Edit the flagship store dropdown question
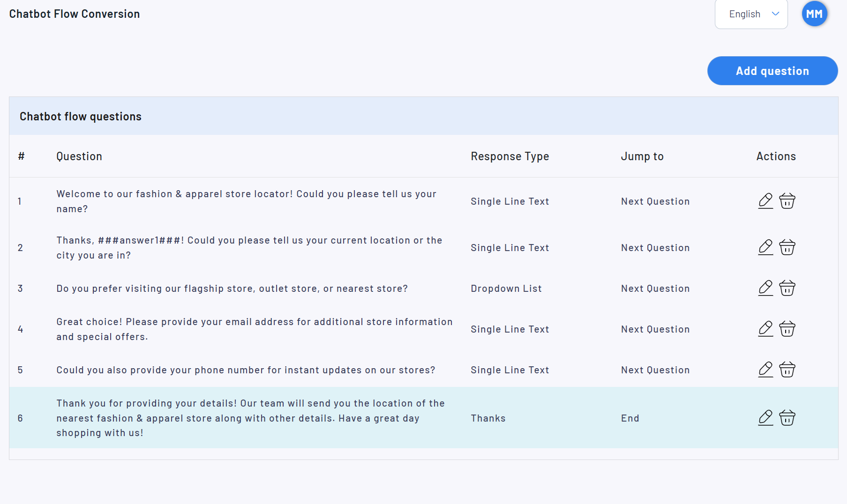Viewport: 847px width, 504px height. 765,288
